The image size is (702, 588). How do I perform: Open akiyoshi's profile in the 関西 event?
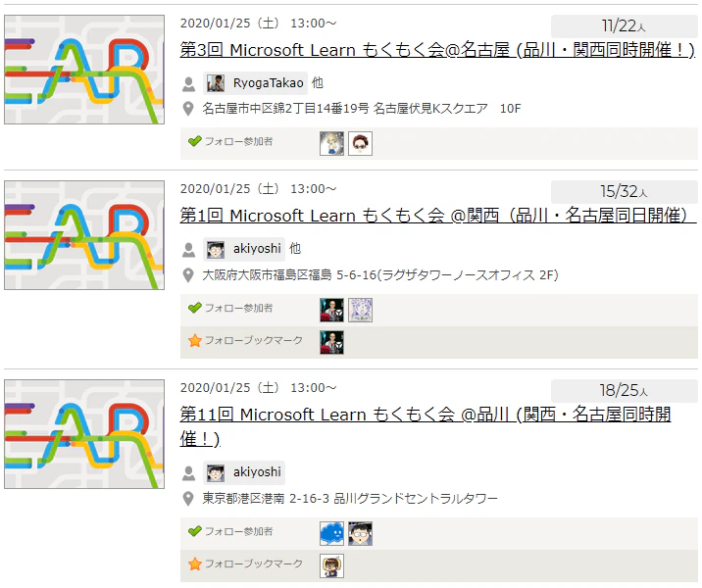coord(244,249)
